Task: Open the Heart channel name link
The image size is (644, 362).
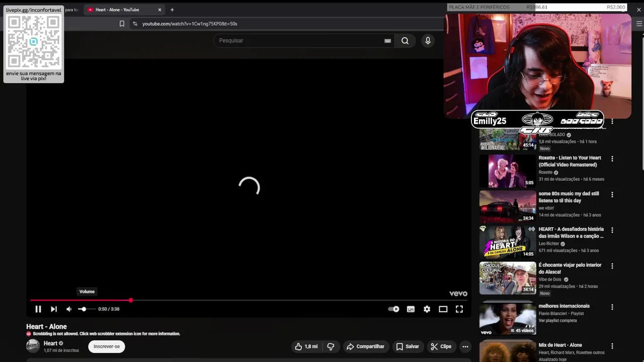Action: 50,343
